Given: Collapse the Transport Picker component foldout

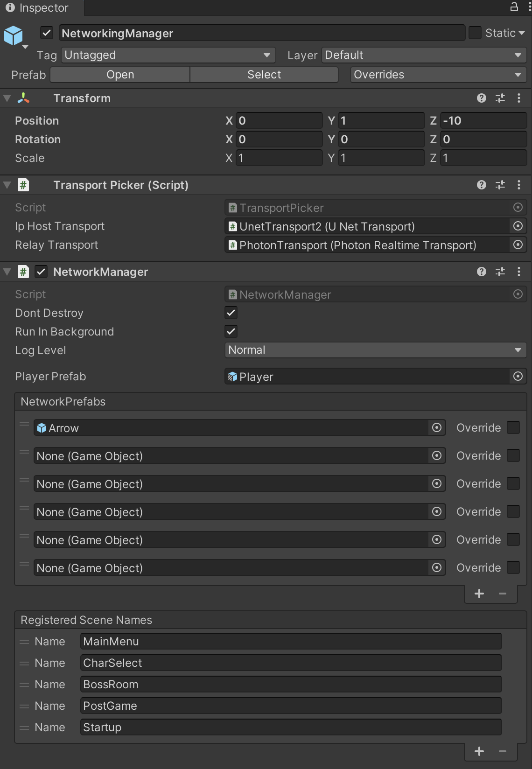Looking at the screenshot, I should coord(7,185).
